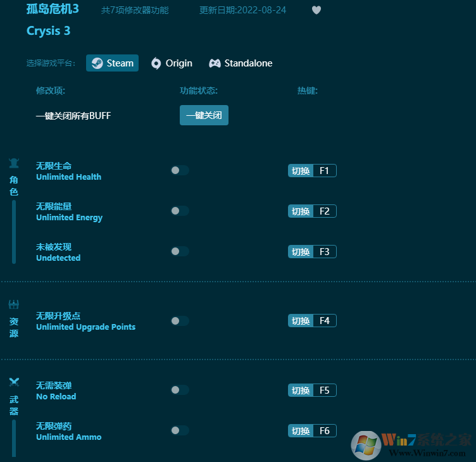Click the Origin logo icon
Image resolution: width=476 pixels, height=462 pixels.
click(x=156, y=63)
